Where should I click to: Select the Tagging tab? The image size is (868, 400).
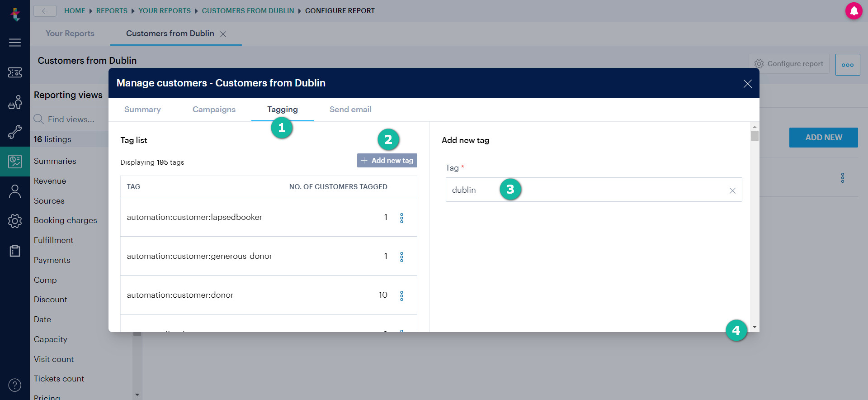click(283, 110)
